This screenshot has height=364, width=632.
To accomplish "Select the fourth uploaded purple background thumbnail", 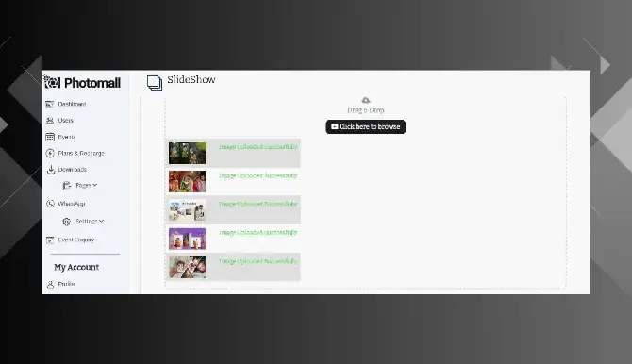I will coord(187,239).
